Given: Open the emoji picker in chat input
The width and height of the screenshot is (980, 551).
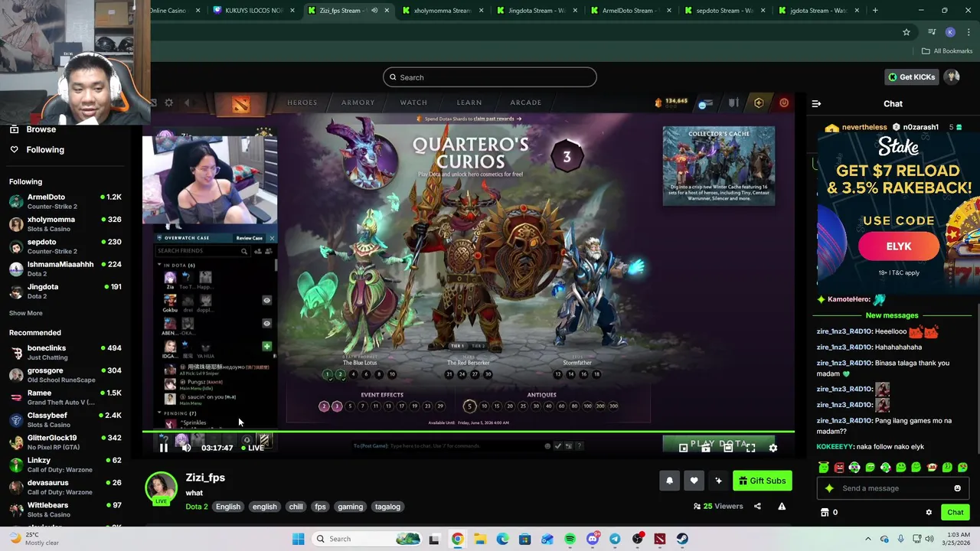Looking at the screenshot, I should (x=957, y=488).
